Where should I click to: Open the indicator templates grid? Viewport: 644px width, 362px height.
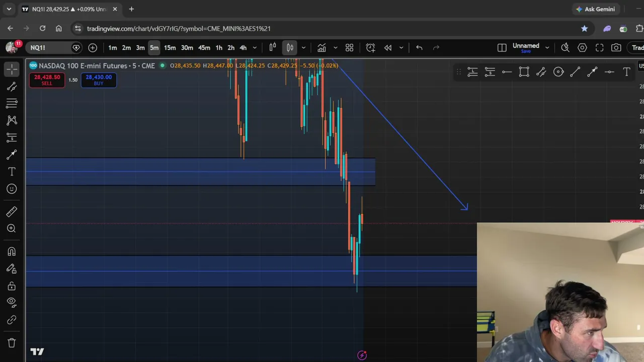point(349,48)
